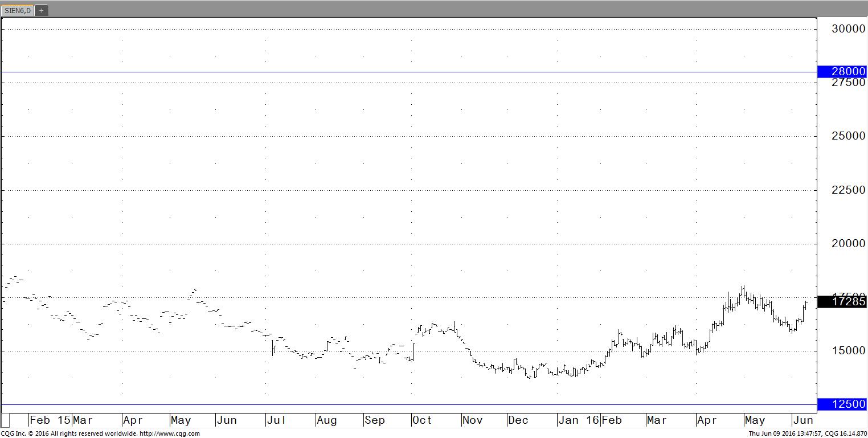Select Jan 16 on the time axis
The width and height of the screenshot is (868, 438).
(578, 421)
